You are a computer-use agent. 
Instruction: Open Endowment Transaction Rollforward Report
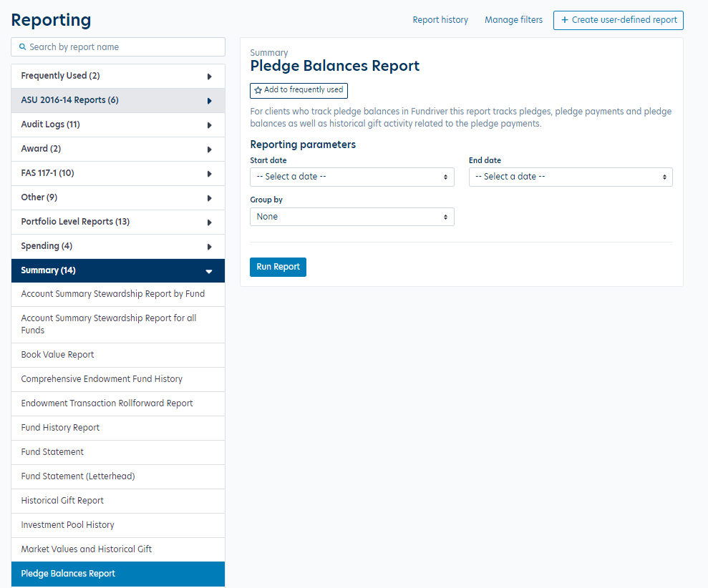118,404
